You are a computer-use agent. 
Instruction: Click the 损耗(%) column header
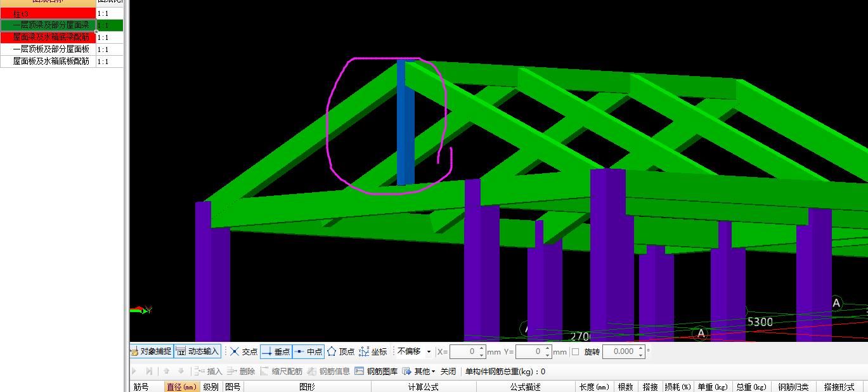pyautogui.click(x=678, y=387)
